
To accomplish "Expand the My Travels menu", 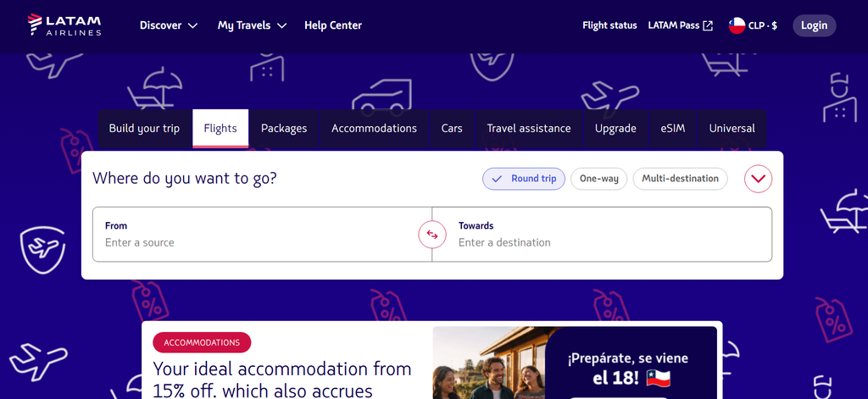I will 252,25.
